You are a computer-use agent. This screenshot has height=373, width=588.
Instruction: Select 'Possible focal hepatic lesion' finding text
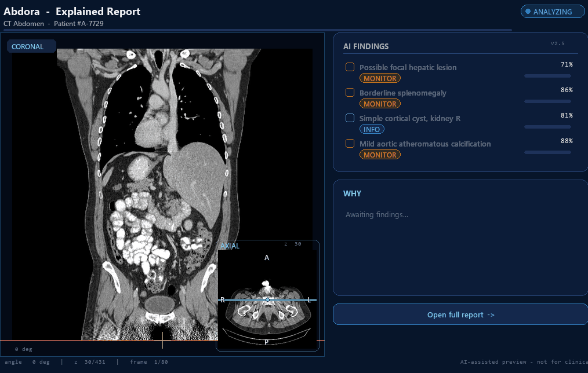coord(408,67)
